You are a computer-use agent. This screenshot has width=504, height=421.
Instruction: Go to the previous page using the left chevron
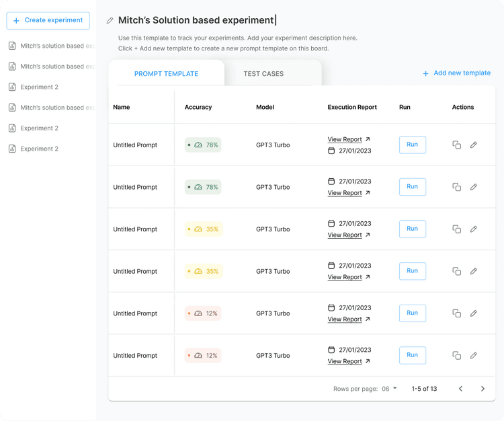click(460, 389)
